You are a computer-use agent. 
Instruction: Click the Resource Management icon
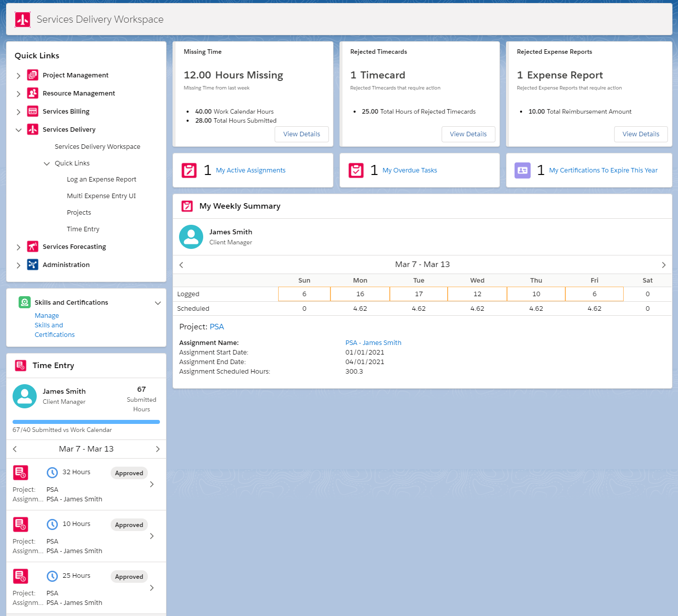coord(33,94)
